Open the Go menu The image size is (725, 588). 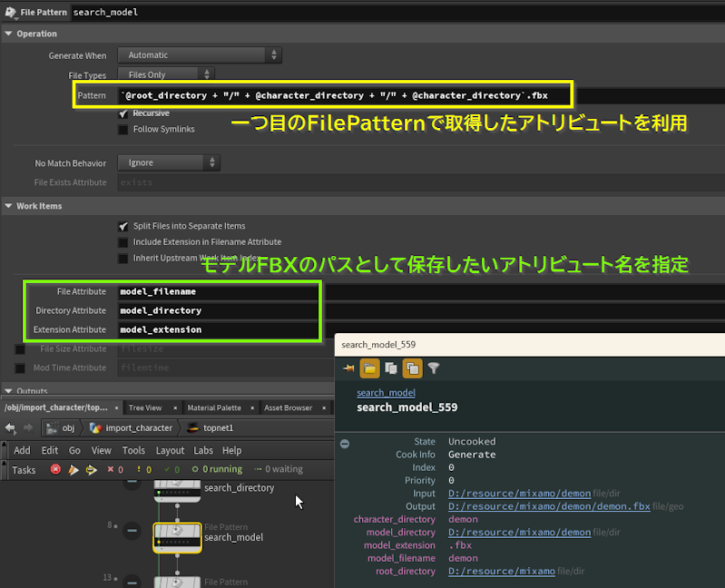(74, 450)
